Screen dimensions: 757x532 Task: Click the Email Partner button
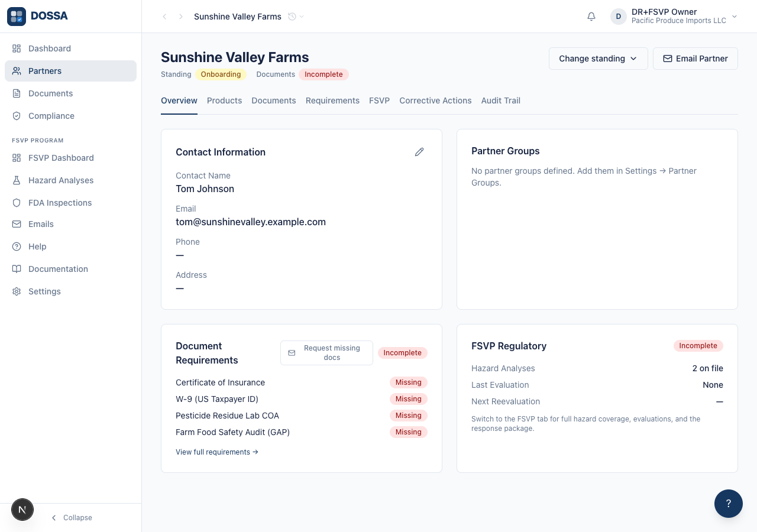(695, 59)
